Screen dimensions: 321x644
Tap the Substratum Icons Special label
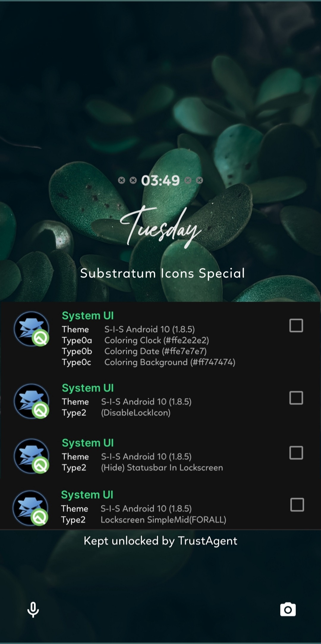pyautogui.click(x=163, y=273)
